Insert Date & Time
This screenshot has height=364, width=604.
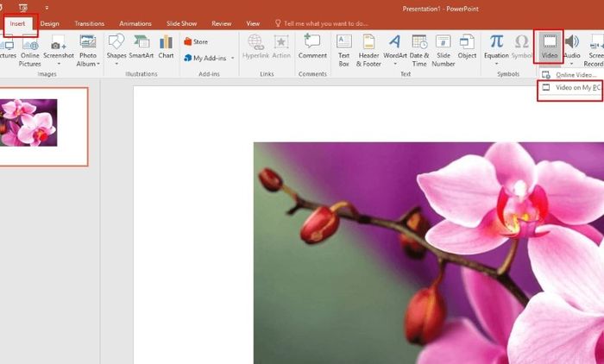pos(419,50)
